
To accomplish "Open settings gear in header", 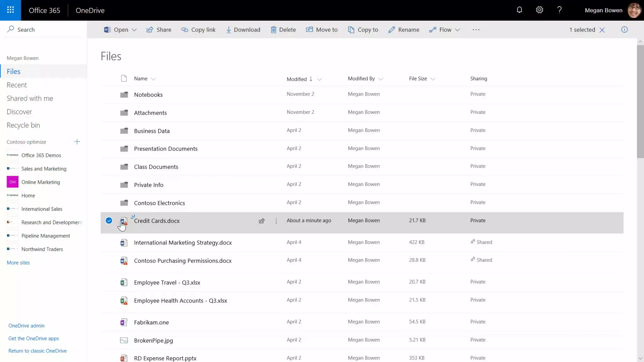I will (539, 10).
